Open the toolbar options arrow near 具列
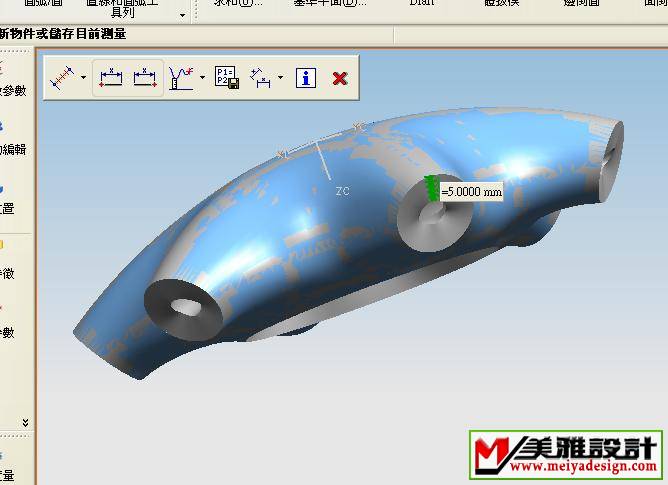Image resolution: width=668 pixels, height=485 pixels. coord(183,15)
